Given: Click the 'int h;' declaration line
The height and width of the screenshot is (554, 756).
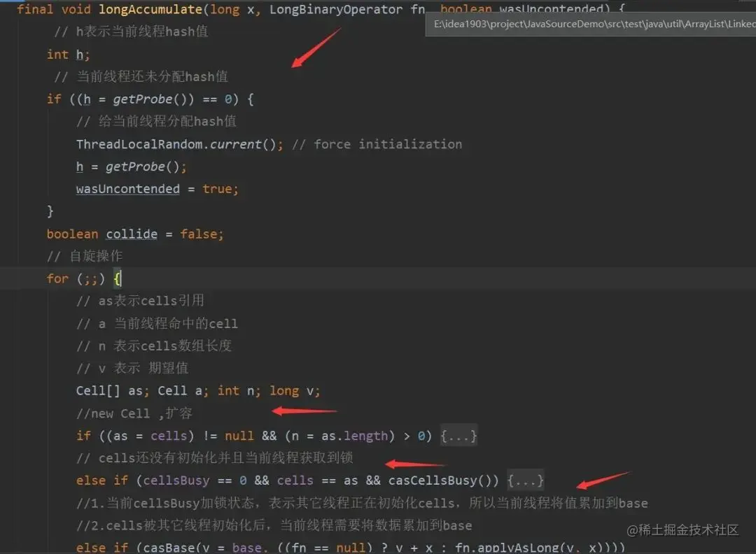Looking at the screenshot, I should coord(68,55).
